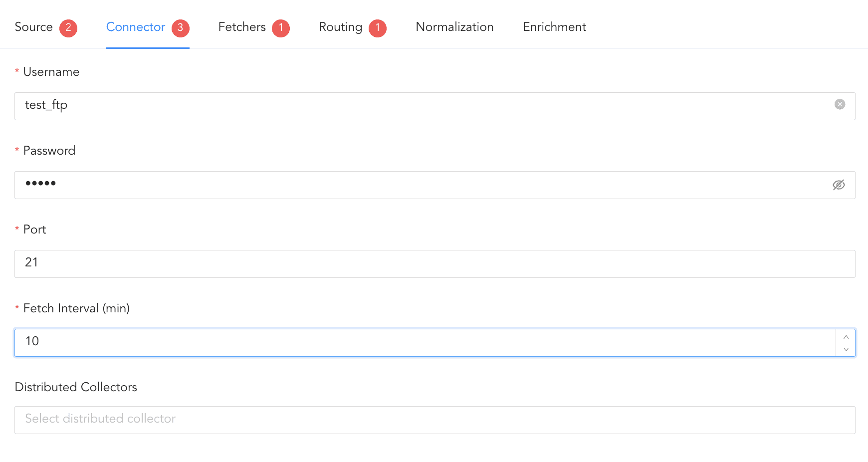Toggle password visibility eye icon
868x462 pixels.
[839, 185]
